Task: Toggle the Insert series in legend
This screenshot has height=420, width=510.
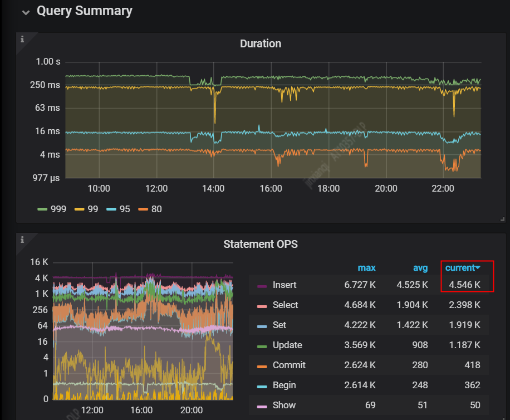Action: tap(285, 285)
